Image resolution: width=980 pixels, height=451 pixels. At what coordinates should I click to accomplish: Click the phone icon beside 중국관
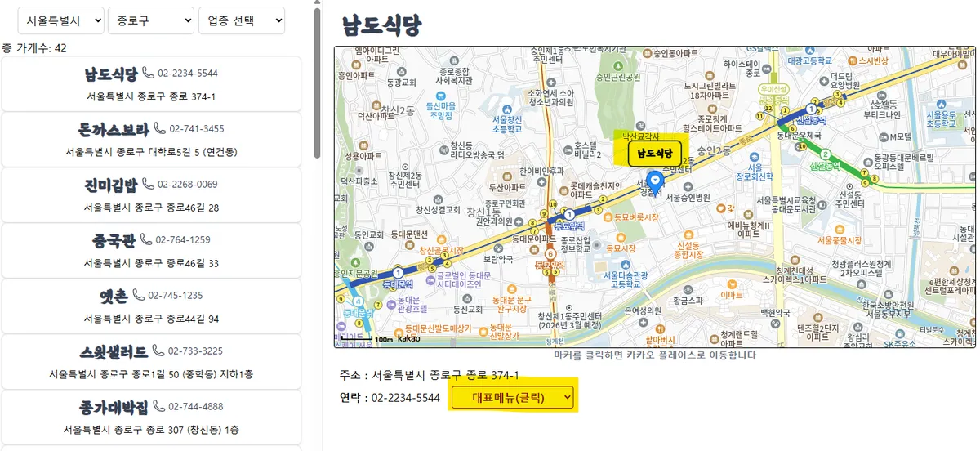coord(145,239)
